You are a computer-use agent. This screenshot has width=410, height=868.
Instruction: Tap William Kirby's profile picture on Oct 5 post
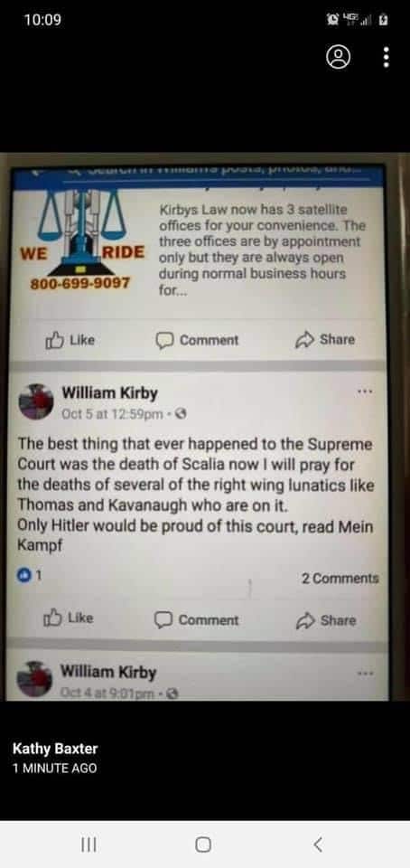(x=36, y=401)
